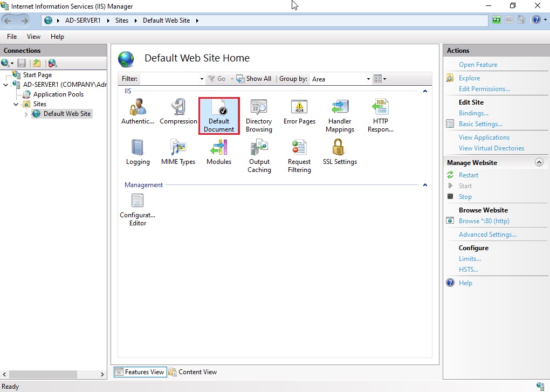This screenshot has width=550, height=392.
Task: Restart the website from Actions pane
Action: coord(468,175)
